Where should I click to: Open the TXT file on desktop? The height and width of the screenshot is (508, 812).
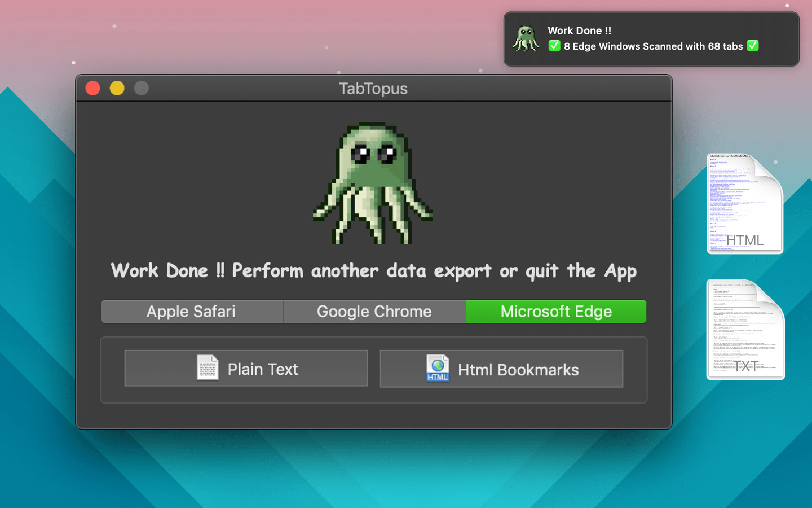tap(745, 330)
